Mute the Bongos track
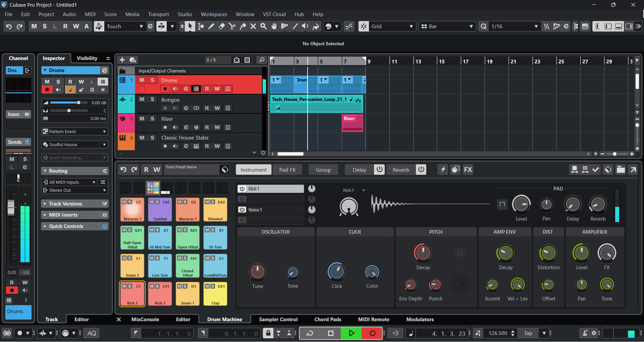 [x=142, y=100]
